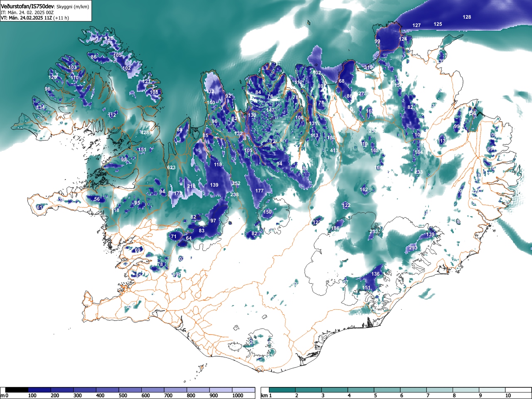
Task: Click the visibility value 210 on the map
Action: click(191, 186)
